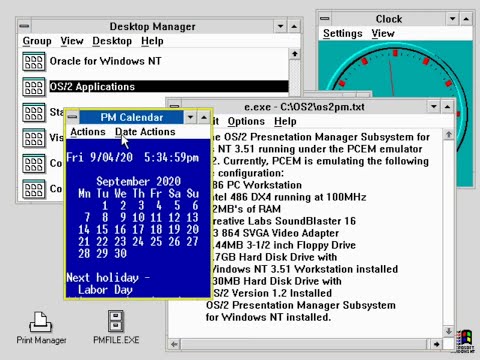Launch the PMFILE.EXE desktop icon
Viewport: 480px width, 360px height.
click(116, 327)
